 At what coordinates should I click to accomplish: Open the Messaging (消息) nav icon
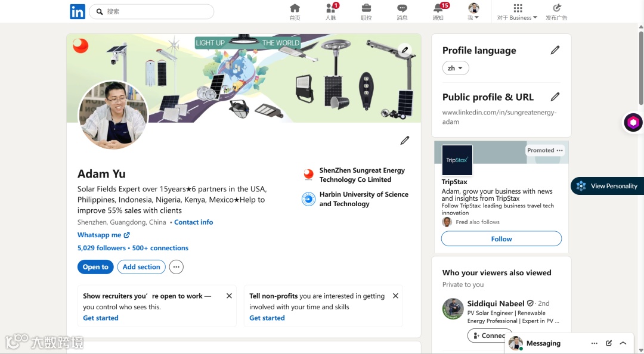coord(402,12)
